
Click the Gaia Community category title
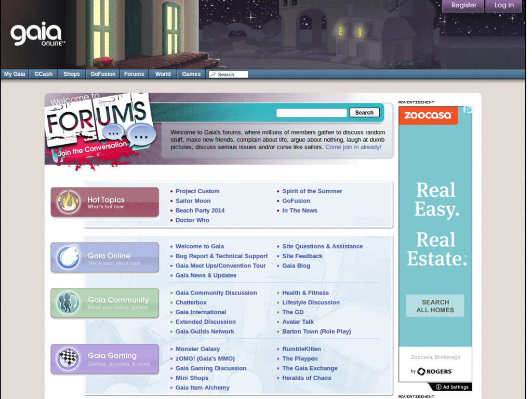click(118, 300)
